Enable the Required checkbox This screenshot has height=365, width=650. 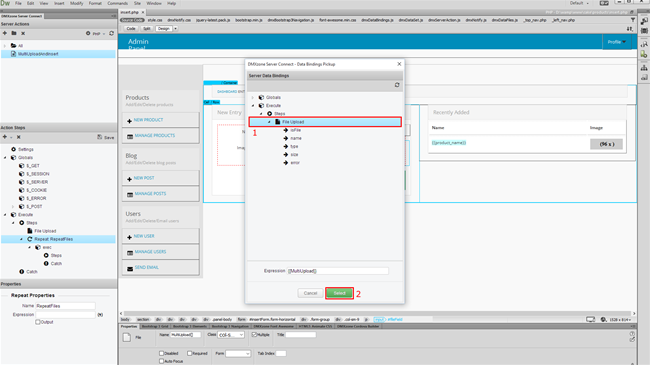tap(189, 353)
